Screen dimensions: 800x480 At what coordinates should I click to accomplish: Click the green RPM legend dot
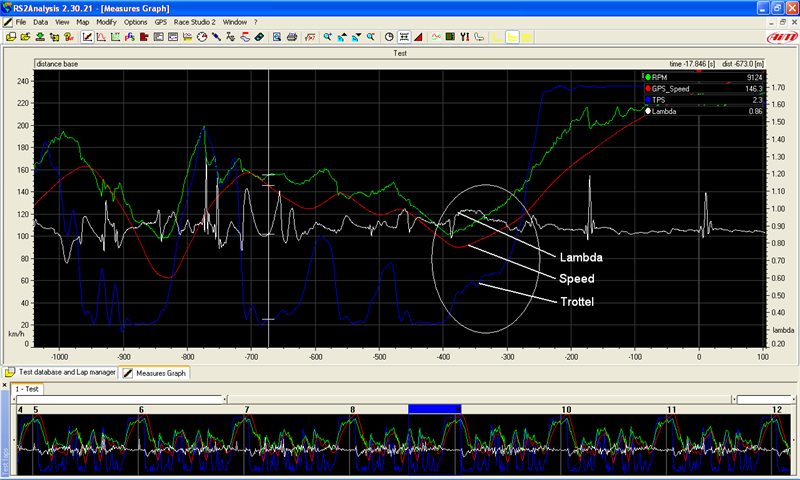click(x=648, y=78)
